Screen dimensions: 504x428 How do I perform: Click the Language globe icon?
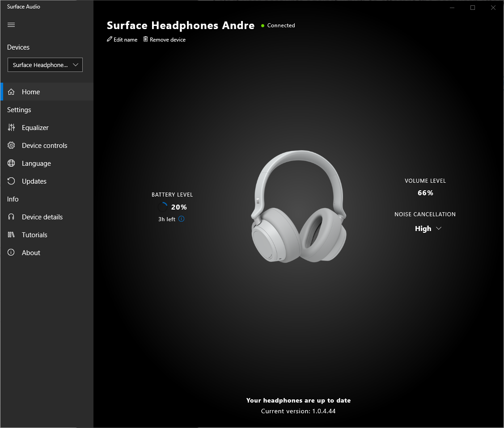12,164
